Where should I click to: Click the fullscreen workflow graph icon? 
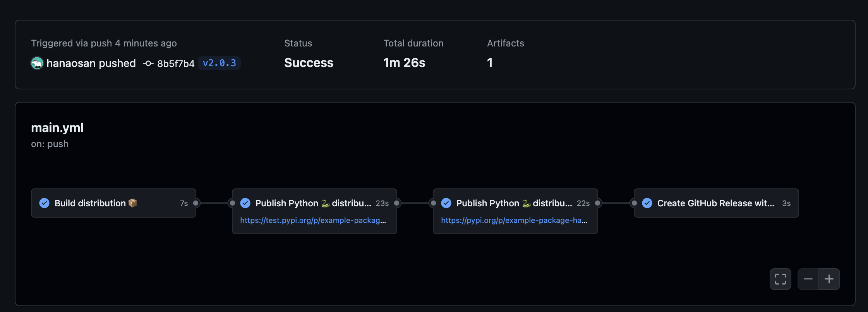[x=780, y=279]
